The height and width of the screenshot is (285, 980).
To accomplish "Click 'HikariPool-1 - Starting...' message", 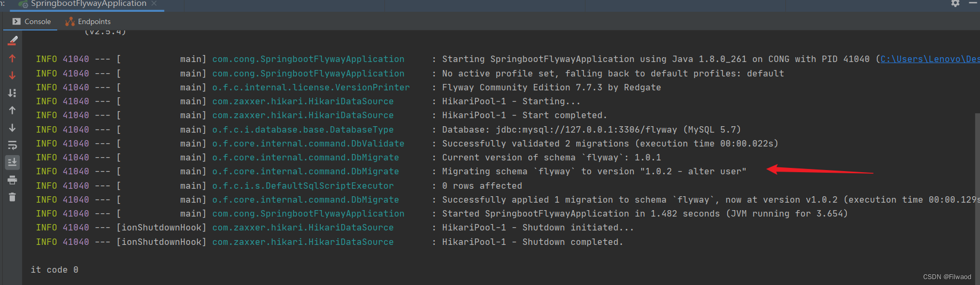I will (x=511, y=102).
